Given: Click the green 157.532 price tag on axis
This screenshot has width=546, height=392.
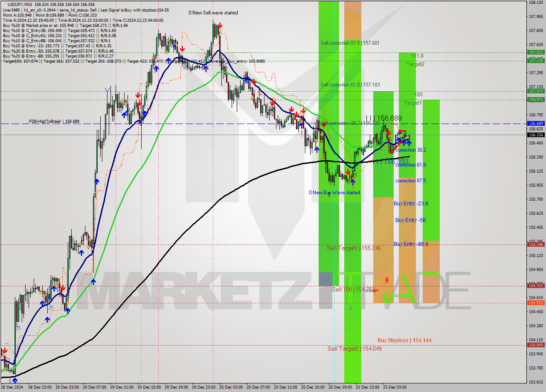Looking at the screenshot, I should tap(536, 52).
